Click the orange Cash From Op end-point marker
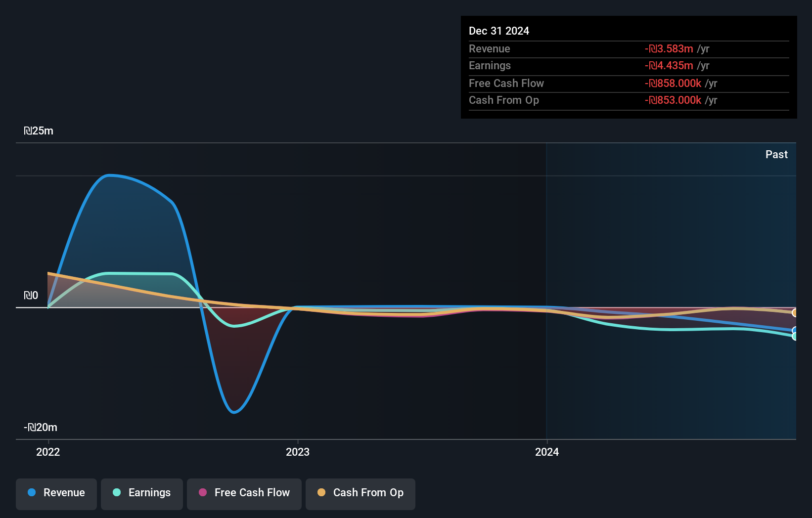 point(794,313)
